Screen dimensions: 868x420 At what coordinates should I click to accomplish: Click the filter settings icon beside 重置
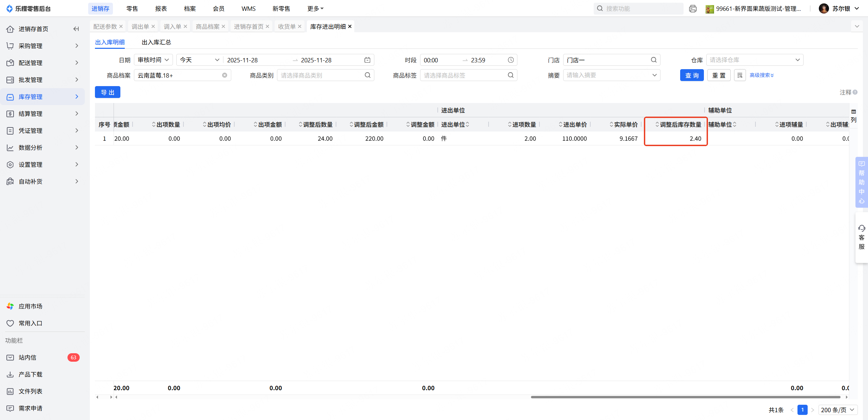pyautogui.click(x=740, y=75)
